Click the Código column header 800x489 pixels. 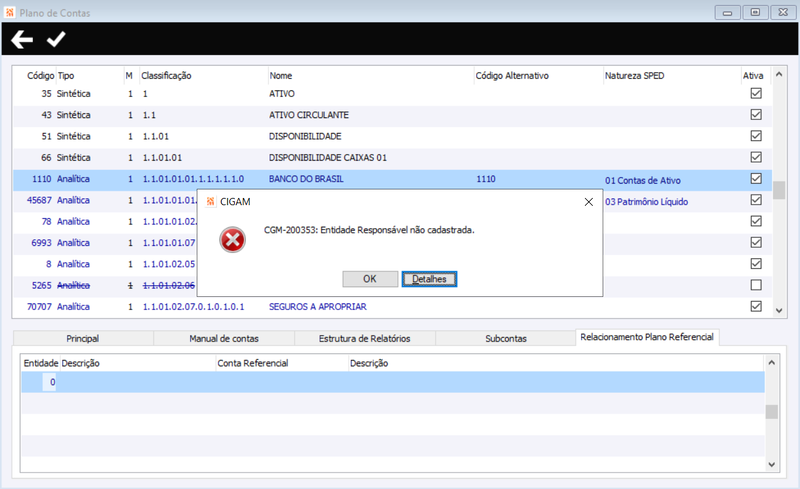click(40, 76)
